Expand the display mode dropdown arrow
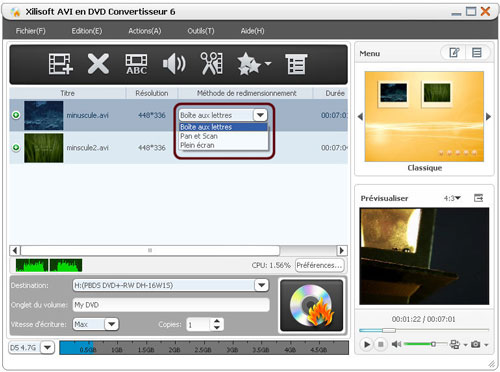500x372 pixels. (465, 345)
